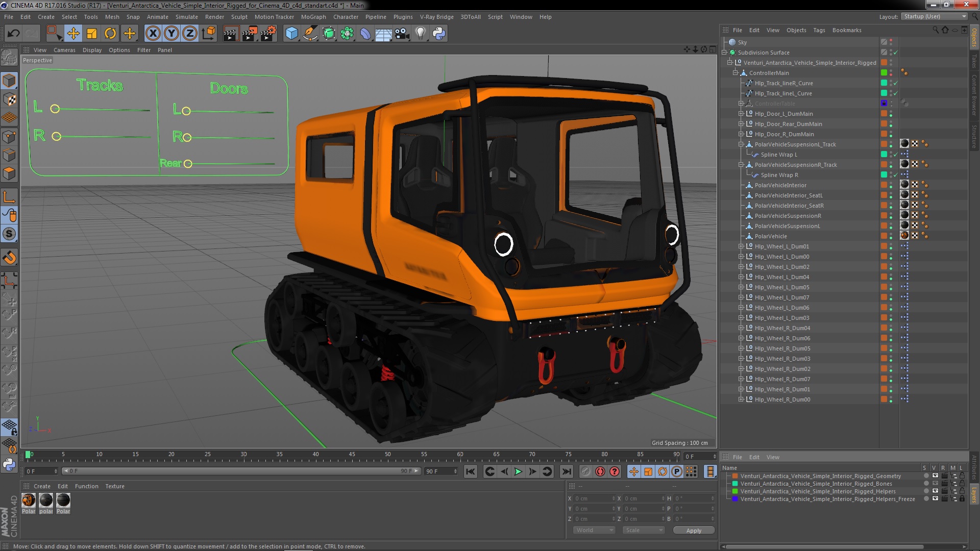The width and height of the screenshot is (980, 551).
Task: Click X position input field
Action: pyautogui.click(x=595, y=498)
